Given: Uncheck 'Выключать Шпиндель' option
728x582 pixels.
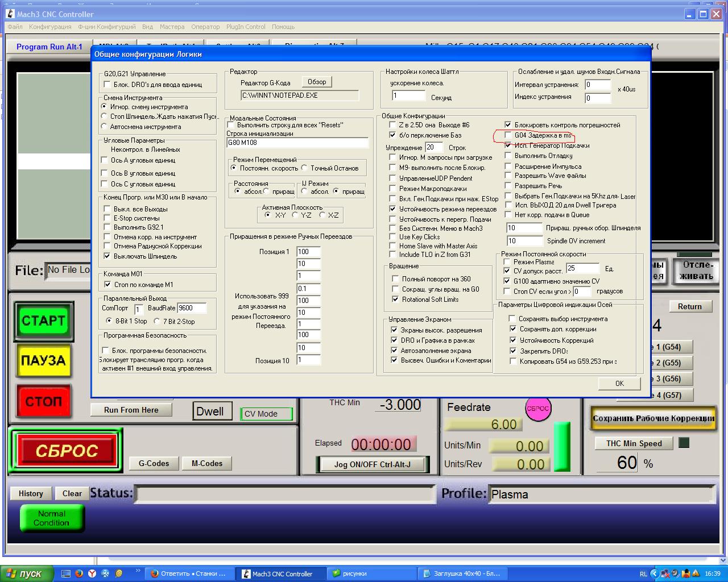Looking at the screenshot, I should 107,256.
